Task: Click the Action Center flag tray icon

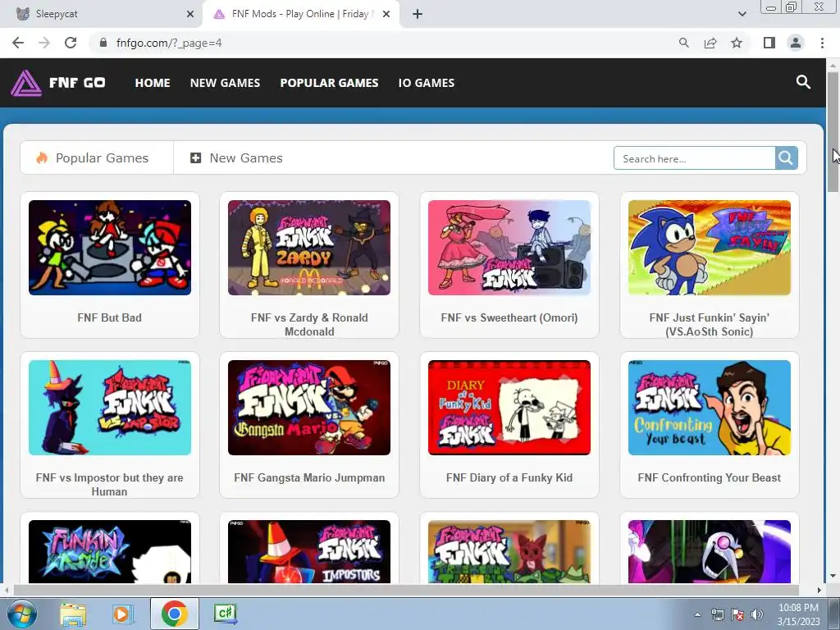Action: coord(737,614)
